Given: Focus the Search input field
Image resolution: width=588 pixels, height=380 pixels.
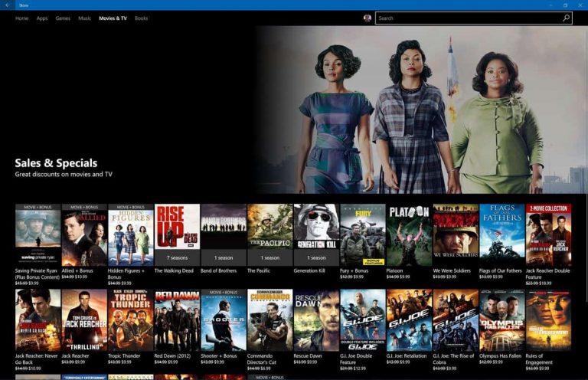Looking at the screenshot, I should (474, 18).
